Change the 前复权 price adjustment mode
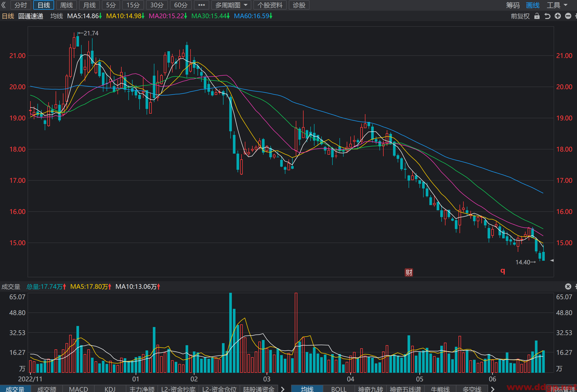 click(x=520, y=16)
